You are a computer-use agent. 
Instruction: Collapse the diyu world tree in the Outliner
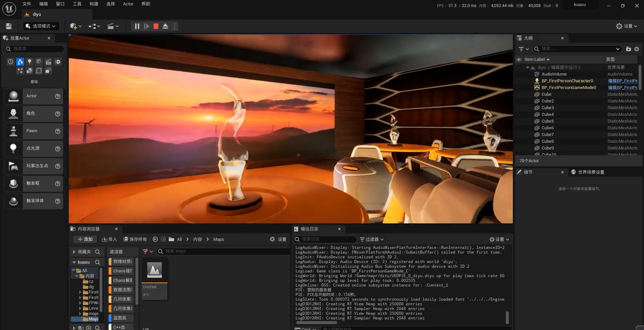click(527, 68)
